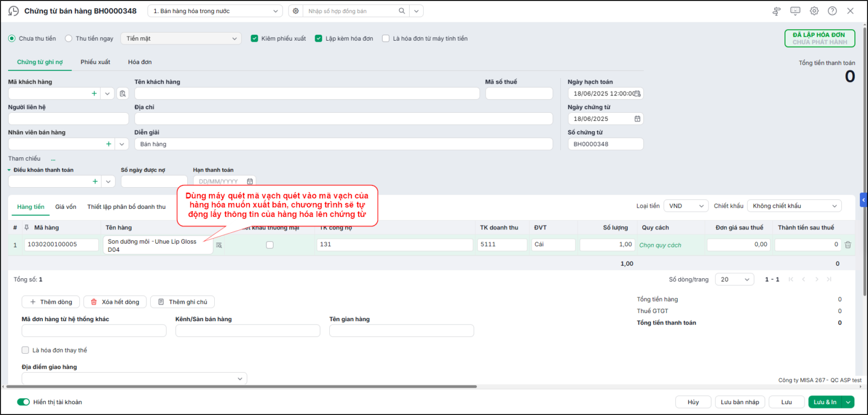Open the Tiền mặt payment method dropdown
This screenshot has width=868, height=415.
pyautogui.click(x=181, y=39)
